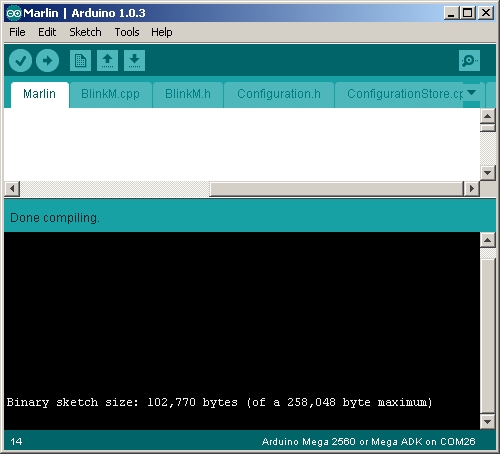The width and height of the screenshot is (500, 454).
Task: Minimize the Arduino window
Action: coord(451,13)
